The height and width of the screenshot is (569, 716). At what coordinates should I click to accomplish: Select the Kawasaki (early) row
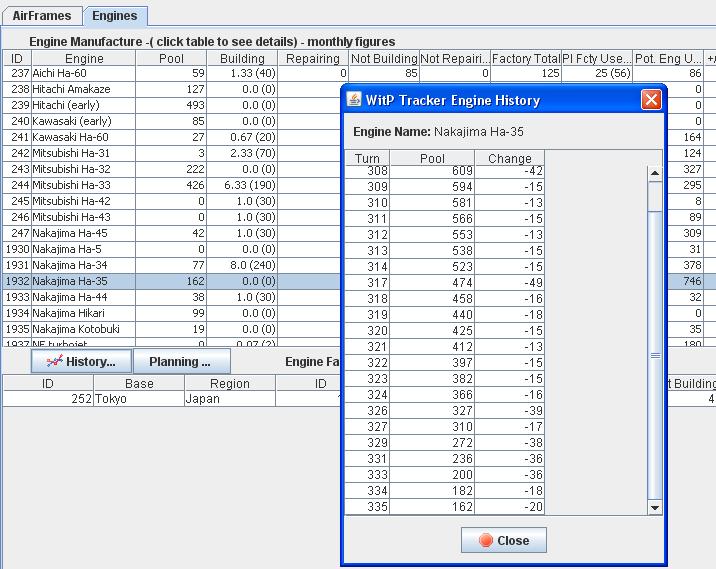172,121
